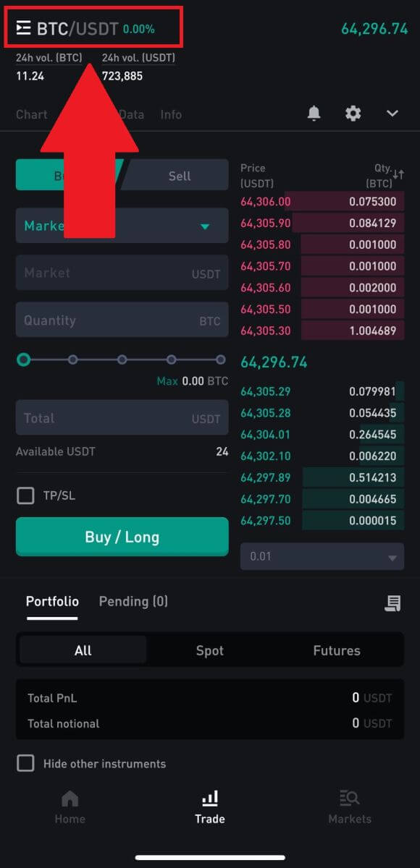Image resolution: width=420 pixels, height=868 pixels.
Task: Enable the TP/SL checkbox
Action: [x=25, y=495]
